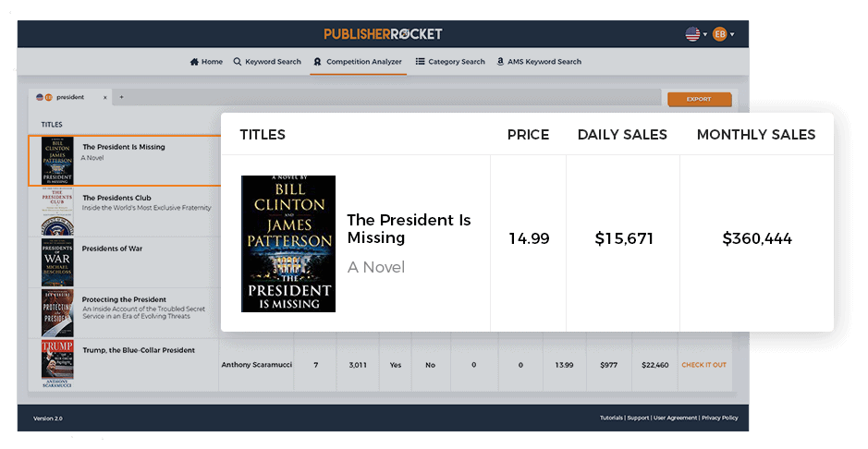
Task: Click the Category Search list icon
Action: coord(421,61)
